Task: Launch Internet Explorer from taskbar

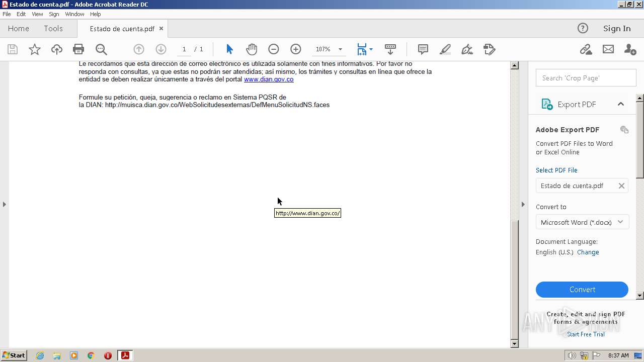Action: tap(40, 355)
